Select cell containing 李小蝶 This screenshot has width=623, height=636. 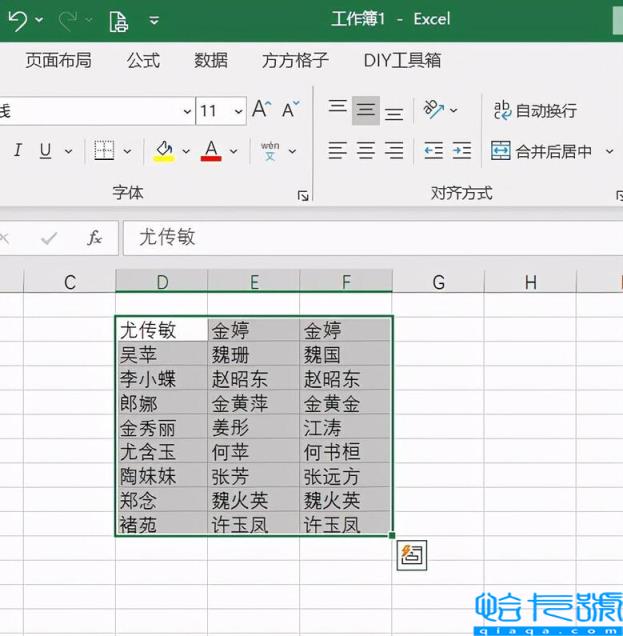point(162,378)
